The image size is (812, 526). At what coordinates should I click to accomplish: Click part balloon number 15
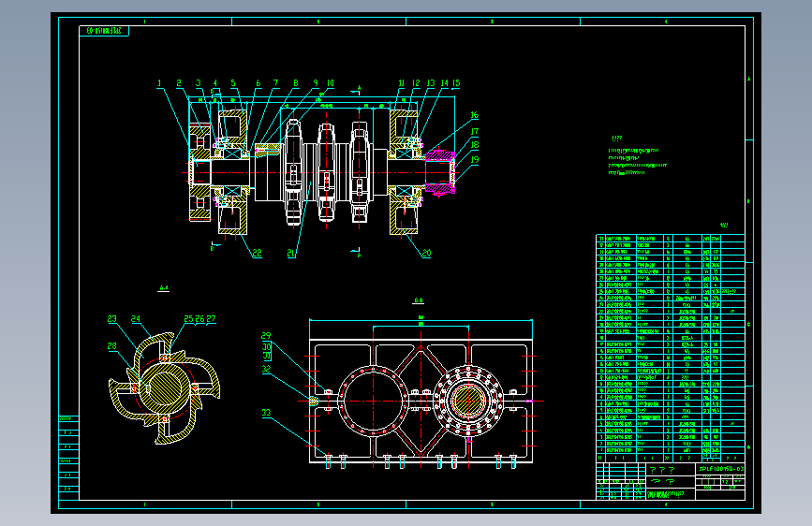pyautogui.click(x=456, y=83)
